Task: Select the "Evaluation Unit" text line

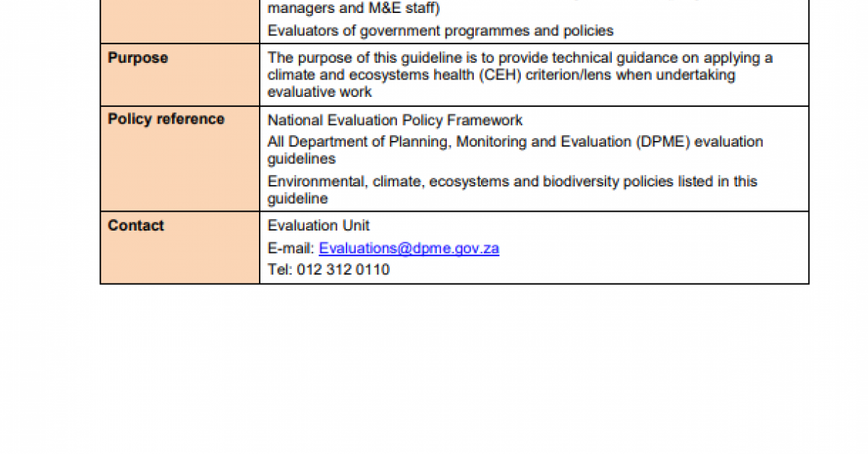Action: click(318, 226)
